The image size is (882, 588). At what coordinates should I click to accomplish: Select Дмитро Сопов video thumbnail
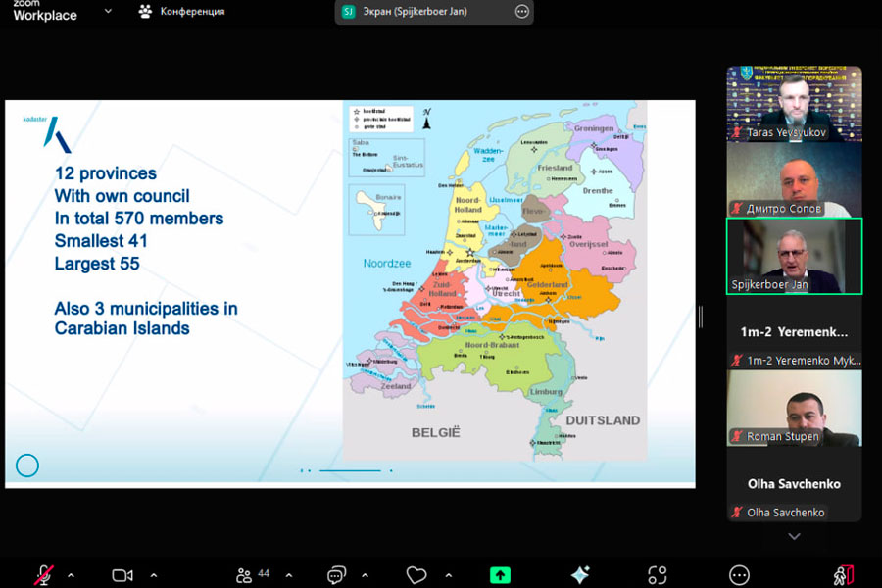[x=794, y=179]
